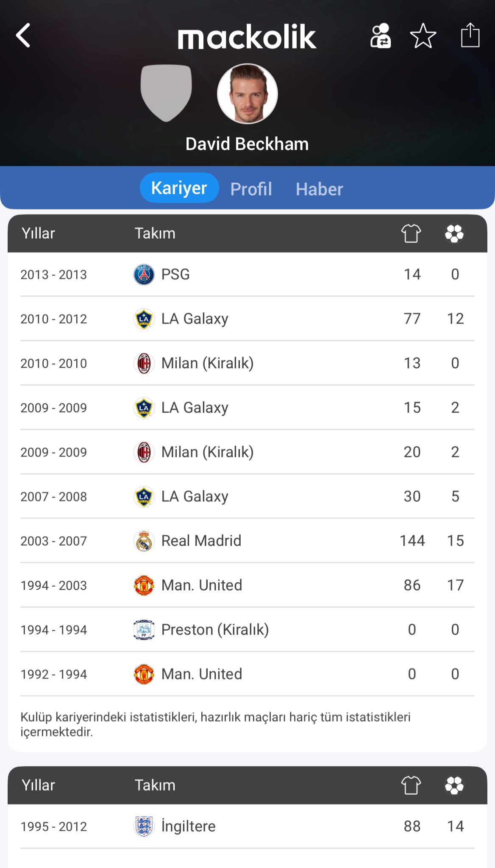Open David Beckham's profile photo
495x868 pixels.
[x=247, y=94]
